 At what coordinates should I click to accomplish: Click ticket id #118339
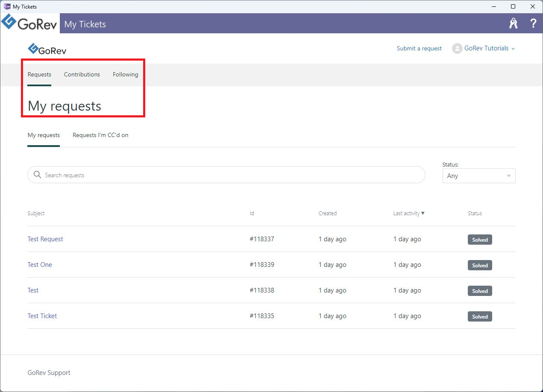(x=262, y=265)
